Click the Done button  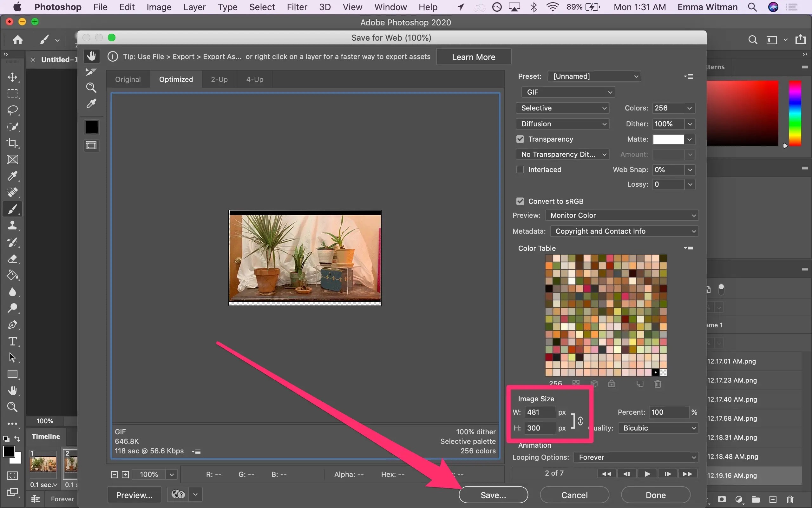[656, 495]
